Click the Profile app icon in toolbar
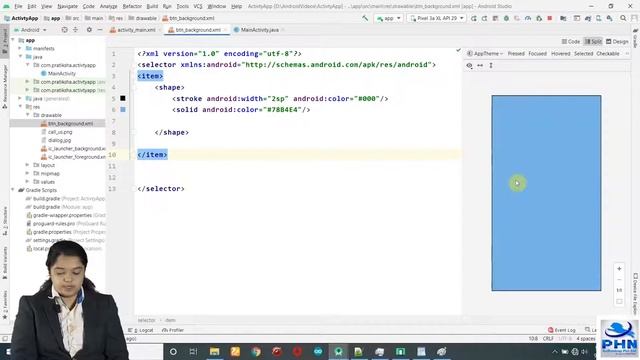This screenshot has width=640, height=360. tap(528, 18)
